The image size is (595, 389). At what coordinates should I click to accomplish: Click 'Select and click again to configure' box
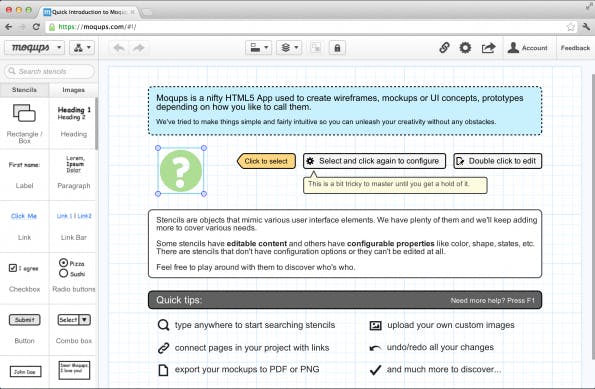click(x=374, y=161)
